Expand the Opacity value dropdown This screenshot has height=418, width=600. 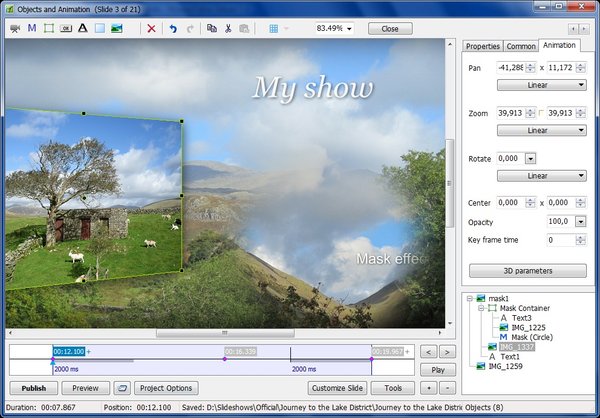coord(580,221)
